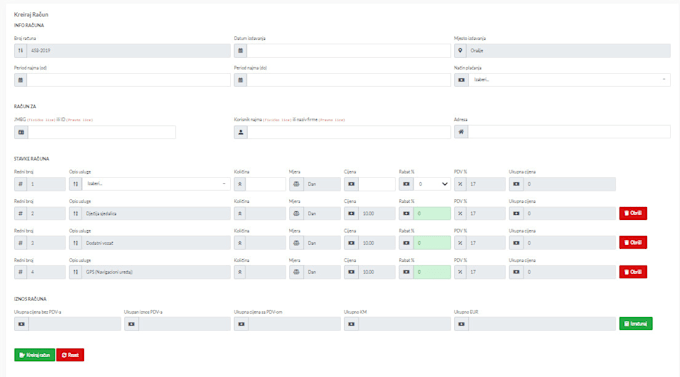
Task: Delete the GPS row with Obriši
Action: coord(633,272)
